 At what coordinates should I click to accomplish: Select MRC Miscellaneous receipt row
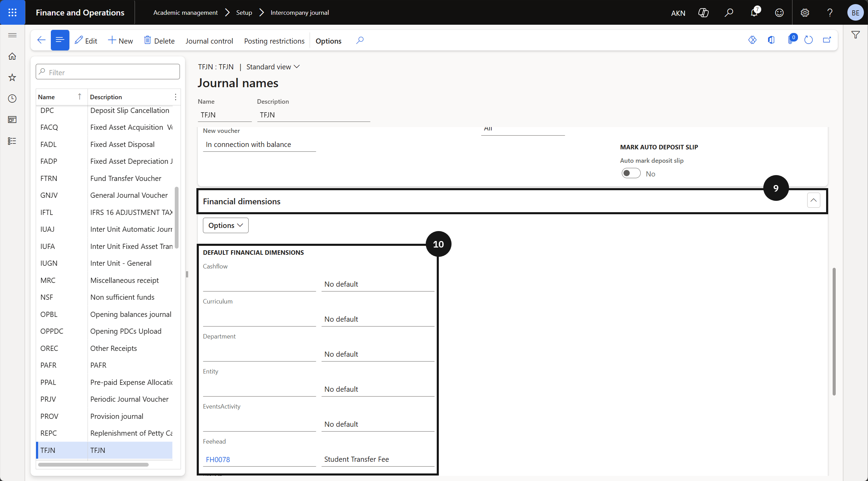(104, 280)
